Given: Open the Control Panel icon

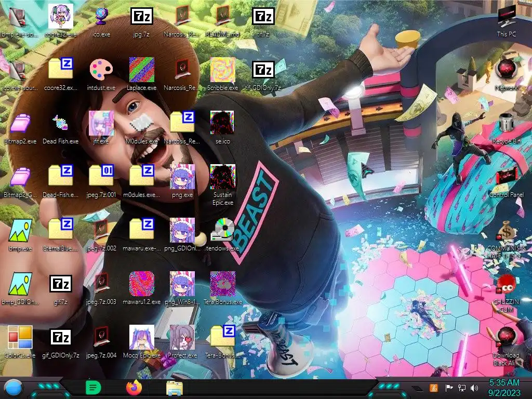Looking at the screenshot, I should [x=506, y=177].
